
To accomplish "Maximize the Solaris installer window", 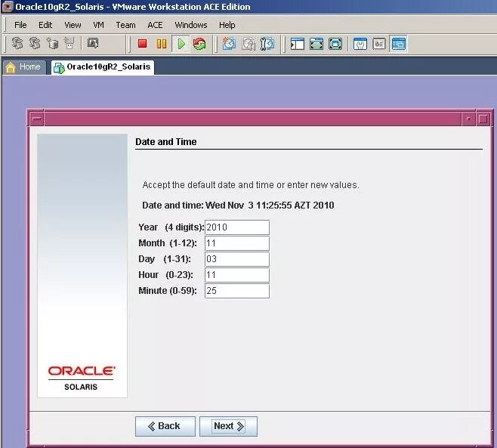I will (x=483, y=119).
